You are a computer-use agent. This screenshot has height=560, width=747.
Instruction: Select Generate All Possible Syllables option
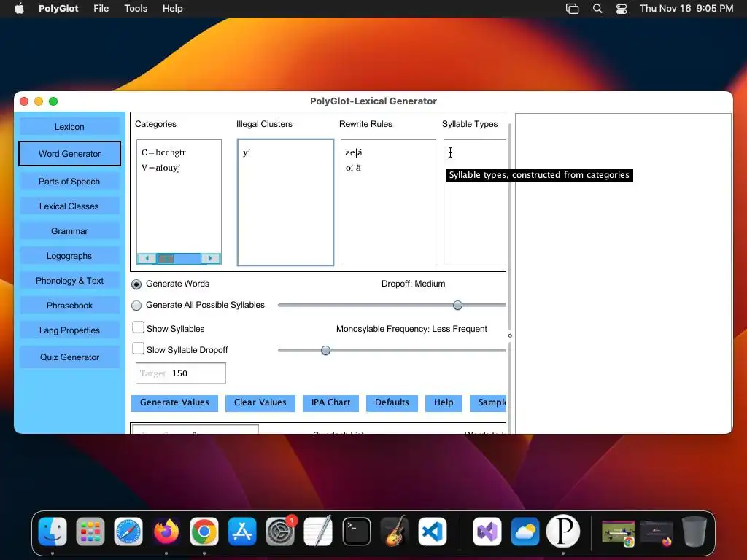136,306
